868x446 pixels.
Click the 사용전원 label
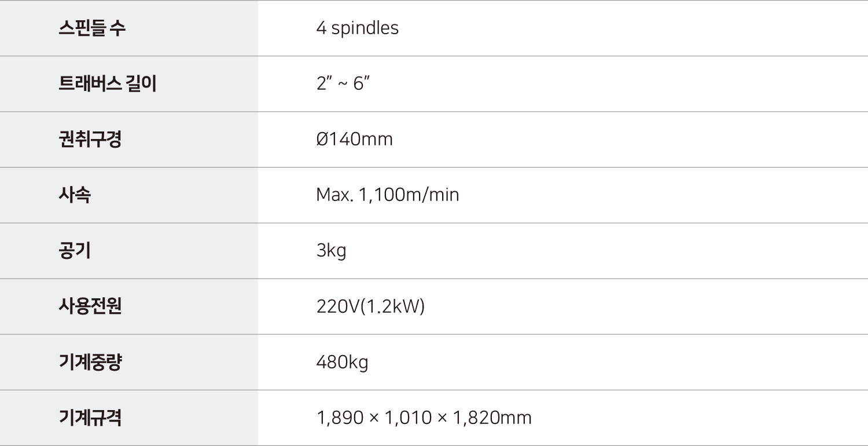click(90, 306)
